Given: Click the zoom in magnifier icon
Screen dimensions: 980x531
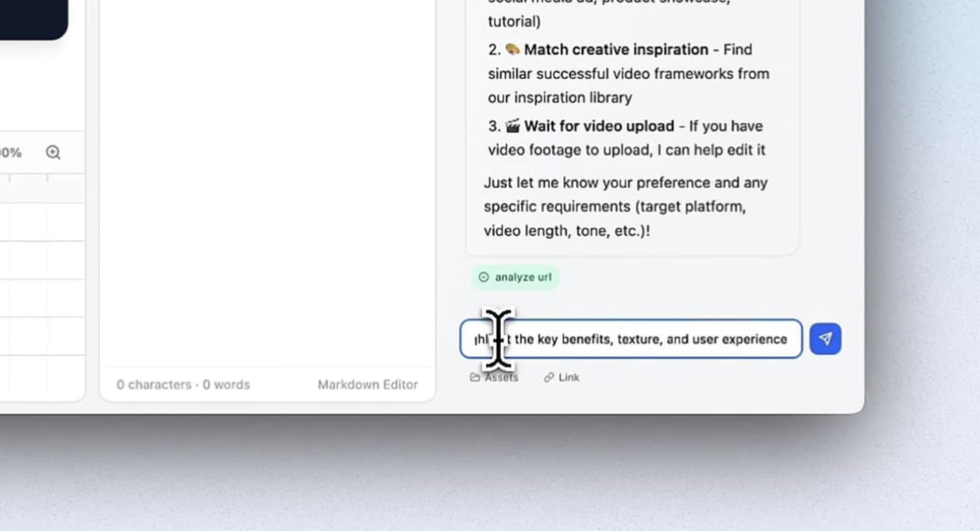Looking at the screenshot, I should point(53,152).
